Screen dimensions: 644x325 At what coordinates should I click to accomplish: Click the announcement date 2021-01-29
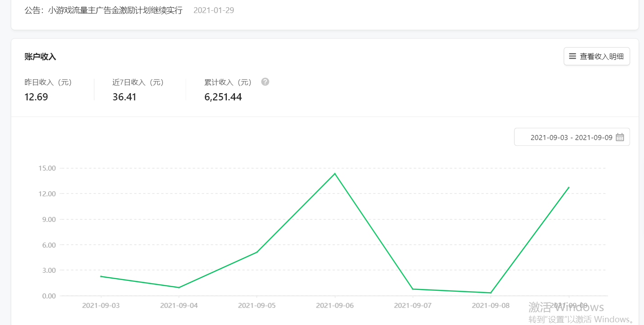pyautogui.click(x=214, y=10)
